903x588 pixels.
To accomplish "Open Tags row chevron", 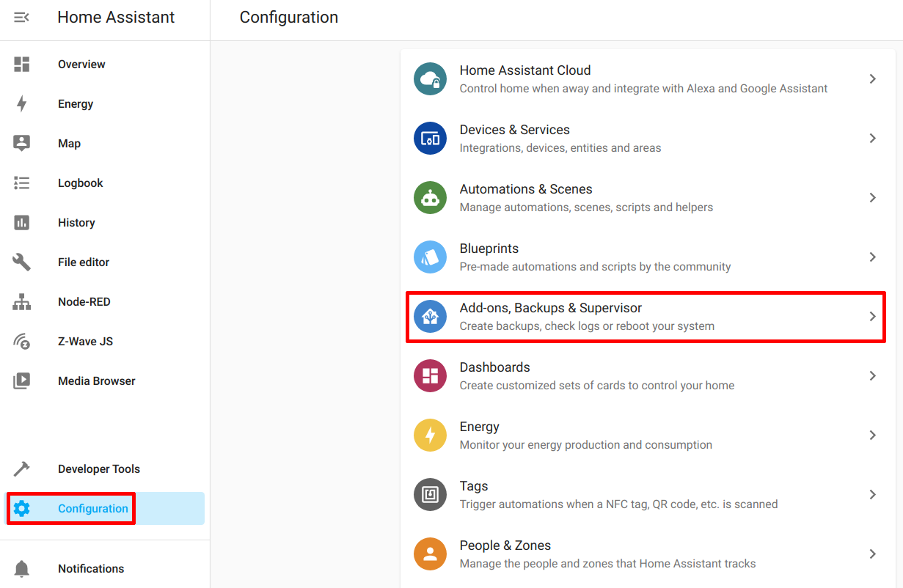I will pyautogui.click(x=872, y=494).
